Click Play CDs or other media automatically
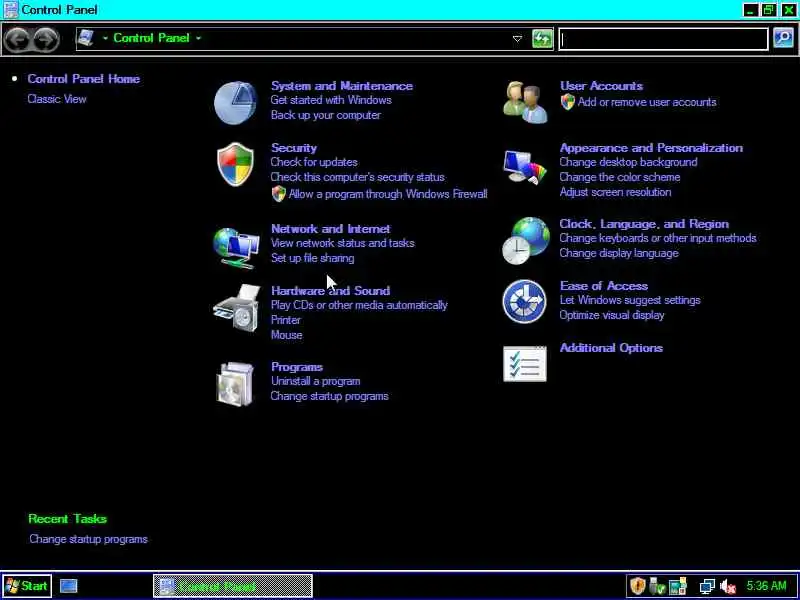 coord(359,305)
